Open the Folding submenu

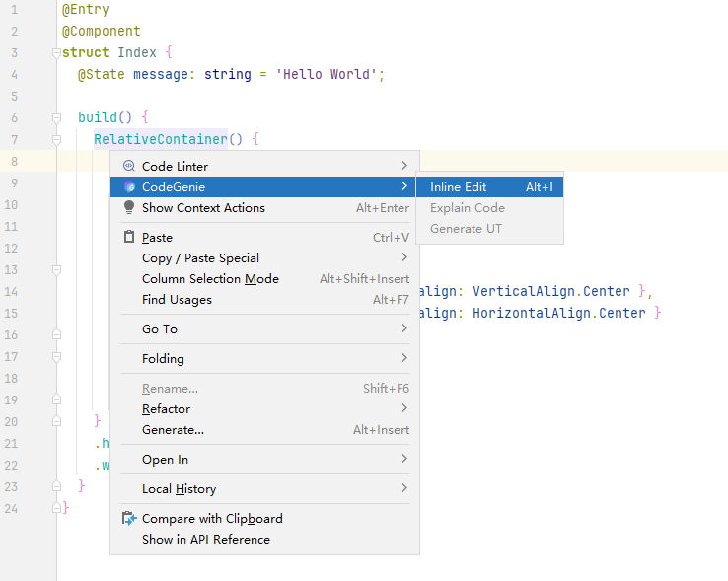tap(163, 358)
